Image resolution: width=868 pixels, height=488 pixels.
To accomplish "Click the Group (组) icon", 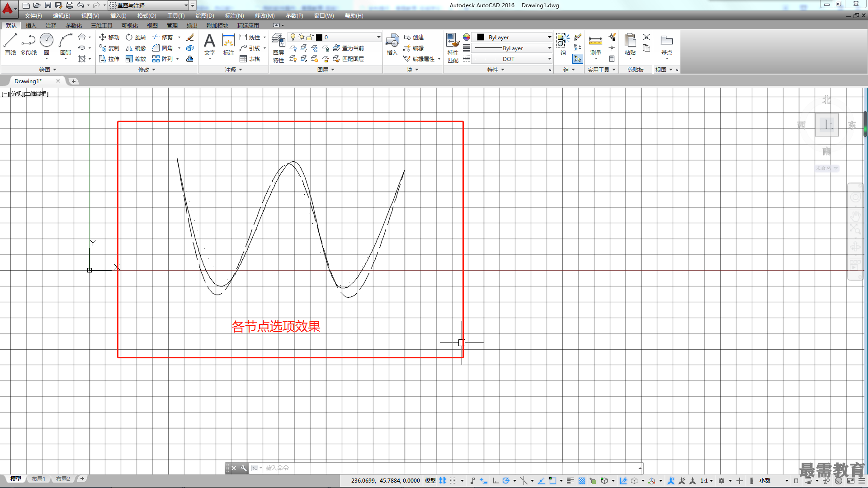I will [563, 44].
